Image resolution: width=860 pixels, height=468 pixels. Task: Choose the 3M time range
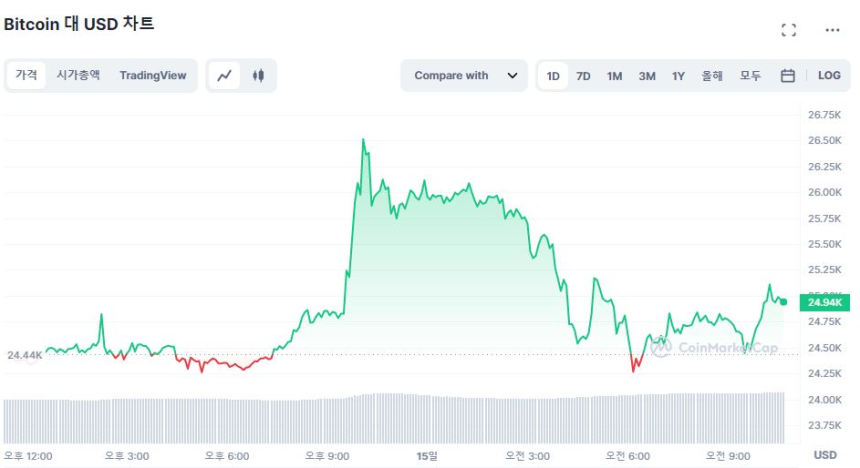point(647,76)
